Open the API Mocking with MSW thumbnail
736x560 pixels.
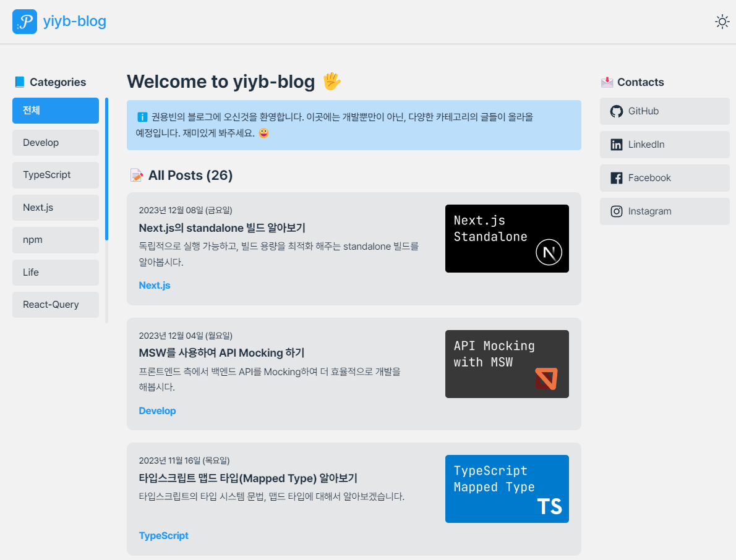tap(507, 364)
